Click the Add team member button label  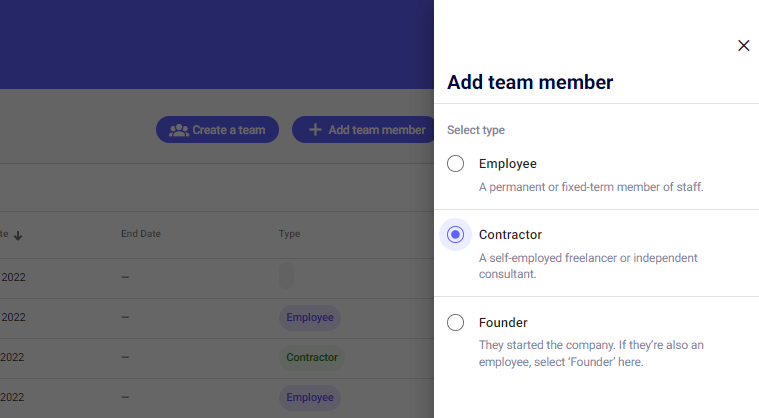(376, 130)
